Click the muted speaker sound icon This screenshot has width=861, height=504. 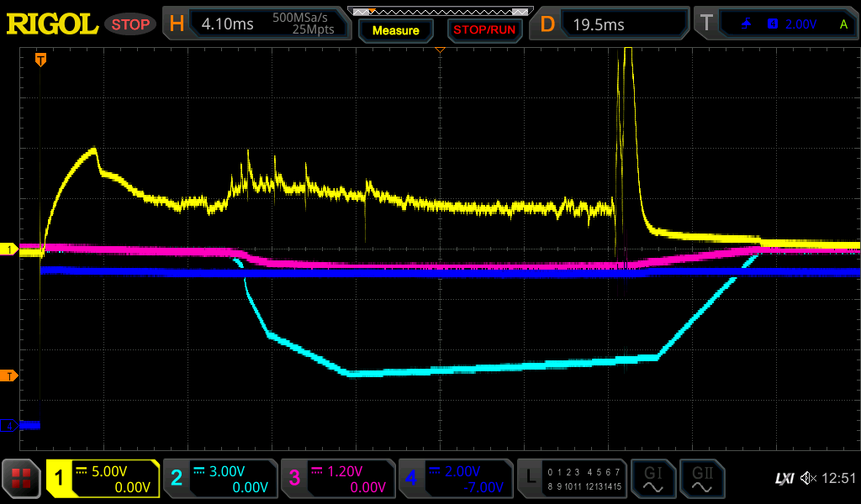pos(809,479)
